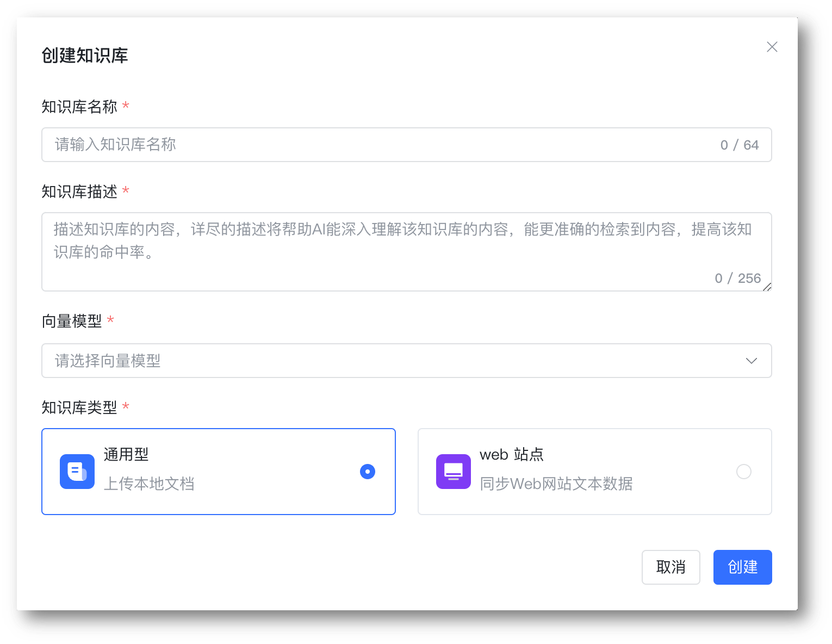Select the 通用型 radio button

[367, 472]
